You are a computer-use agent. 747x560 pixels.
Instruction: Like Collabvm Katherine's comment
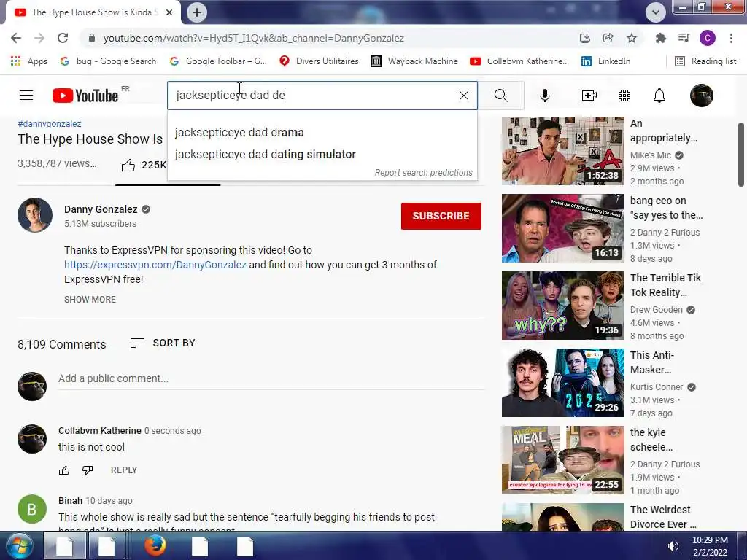tap(64, 470)
